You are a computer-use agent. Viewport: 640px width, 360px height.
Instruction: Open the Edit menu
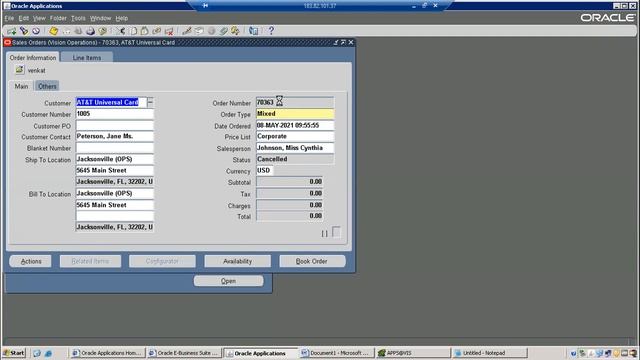(24, 18)
